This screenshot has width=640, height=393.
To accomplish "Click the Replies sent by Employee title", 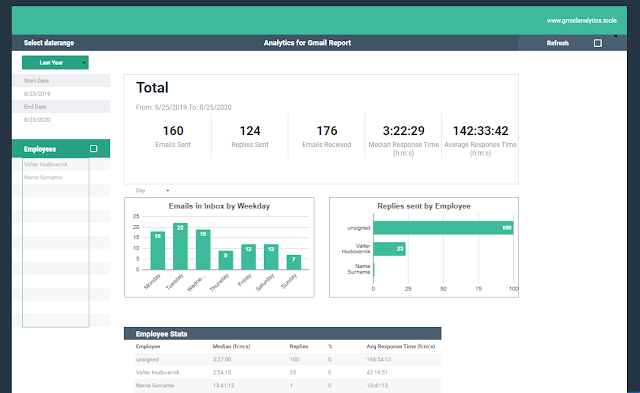I will point(424,206).
